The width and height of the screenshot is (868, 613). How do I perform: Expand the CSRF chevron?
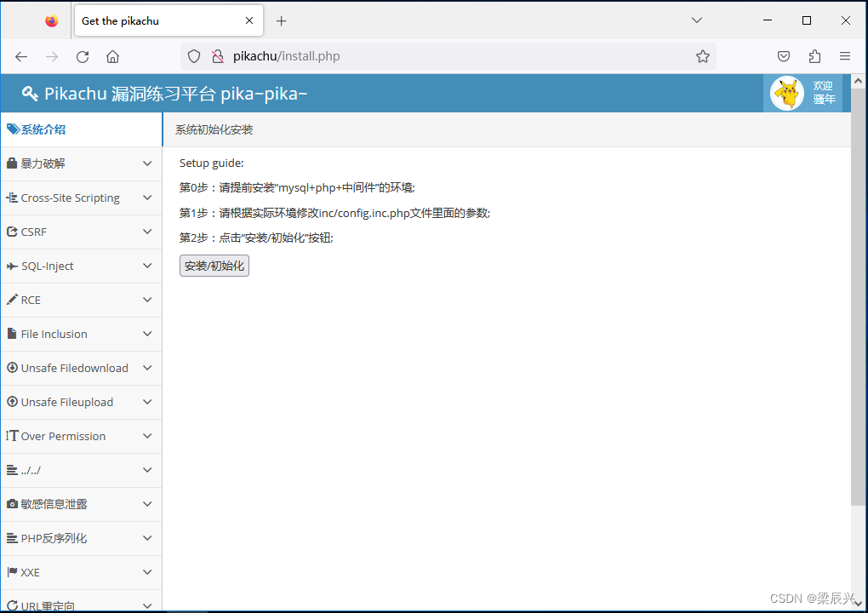point(147,232)
